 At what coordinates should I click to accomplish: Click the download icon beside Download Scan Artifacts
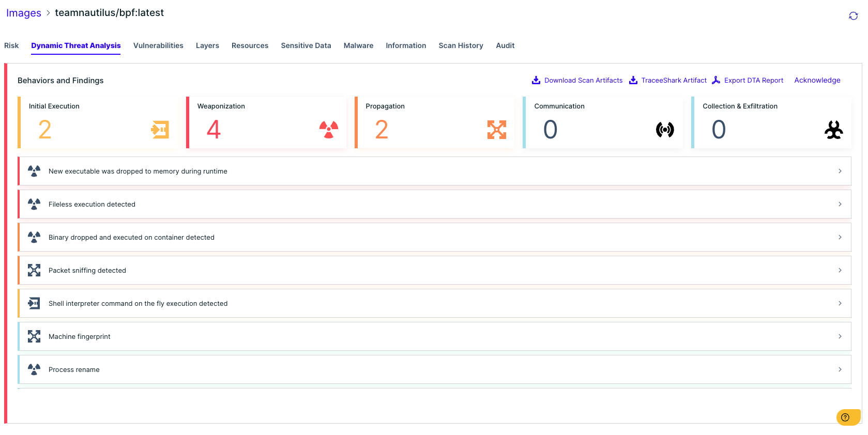click(x=536, y=80)
